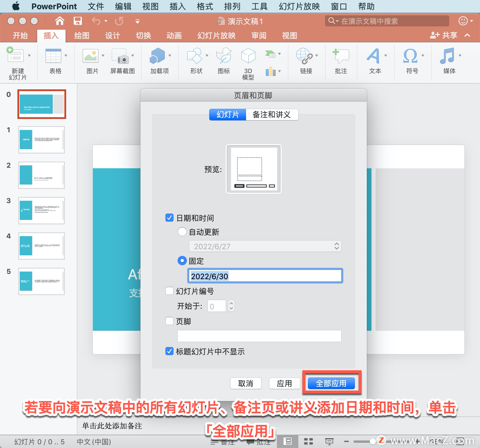Click the 应用 button
This screenshot has height=448, width=480.
pos(284,383)
